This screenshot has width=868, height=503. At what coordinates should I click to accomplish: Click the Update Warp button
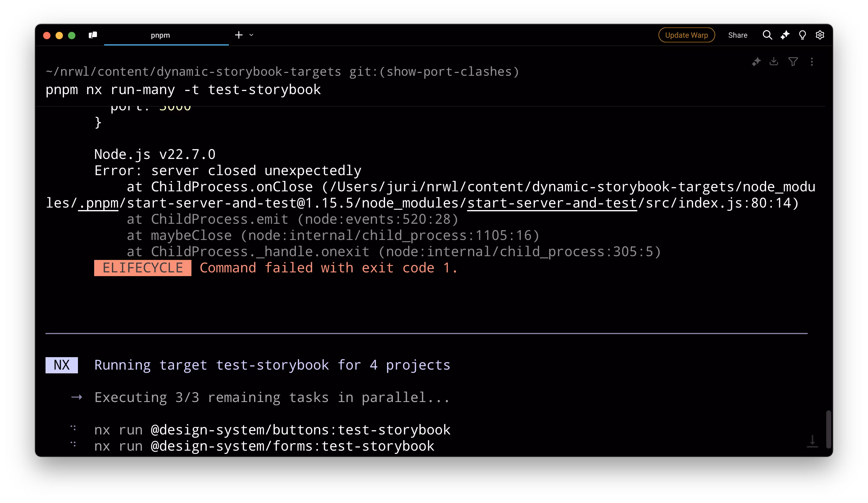coord(686,35)
